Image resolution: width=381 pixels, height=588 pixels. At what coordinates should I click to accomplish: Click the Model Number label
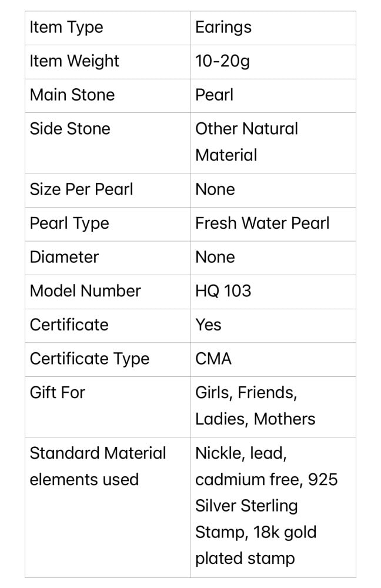point(85,291)
